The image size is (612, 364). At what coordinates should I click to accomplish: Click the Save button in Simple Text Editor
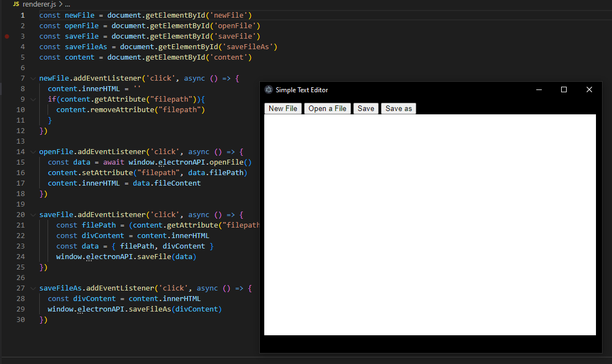tap(366, 108)
